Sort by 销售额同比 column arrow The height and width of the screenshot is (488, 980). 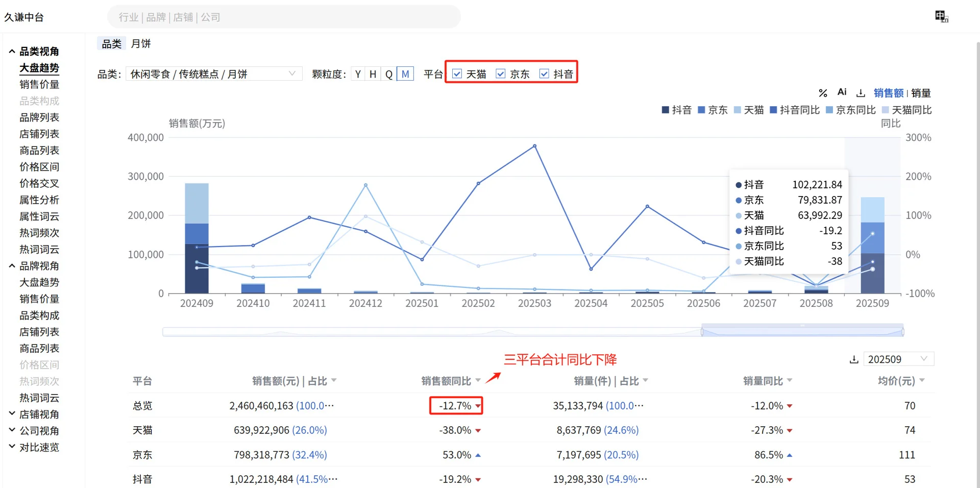478,380
